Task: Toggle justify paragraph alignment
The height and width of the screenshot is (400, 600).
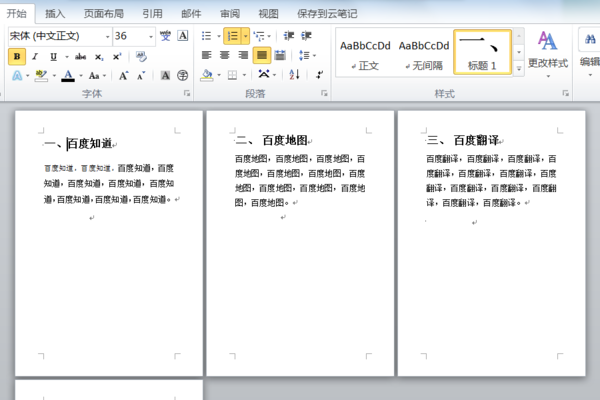Action: pos(261,56)
